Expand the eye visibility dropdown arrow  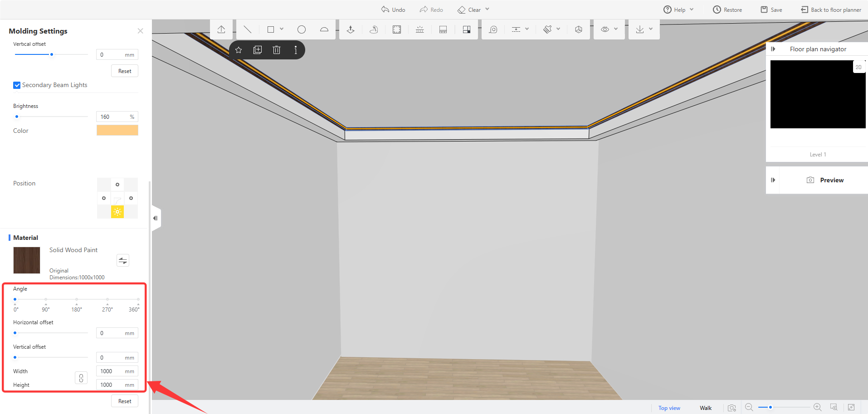(x=616, y=29)
